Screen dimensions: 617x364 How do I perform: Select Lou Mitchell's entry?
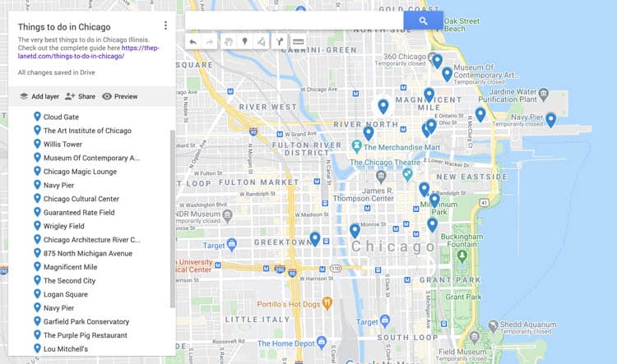[x=65, y=348]
